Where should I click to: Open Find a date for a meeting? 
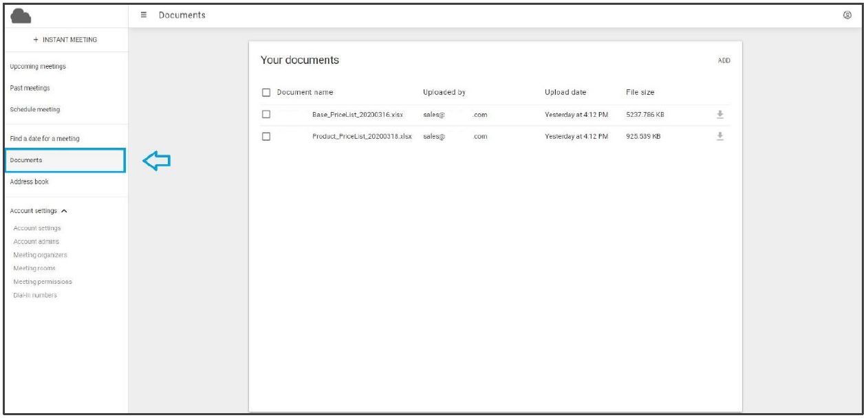click(x=45, y=139)
